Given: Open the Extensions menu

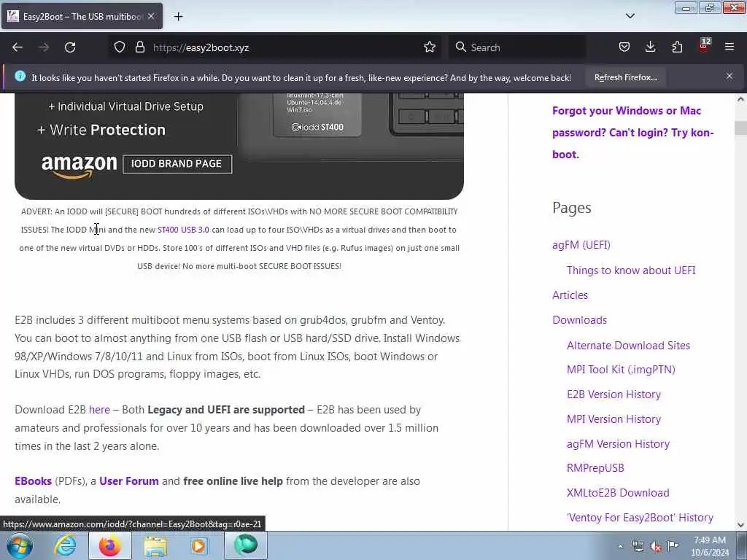Looking at the screenshot, I should 677,47.
